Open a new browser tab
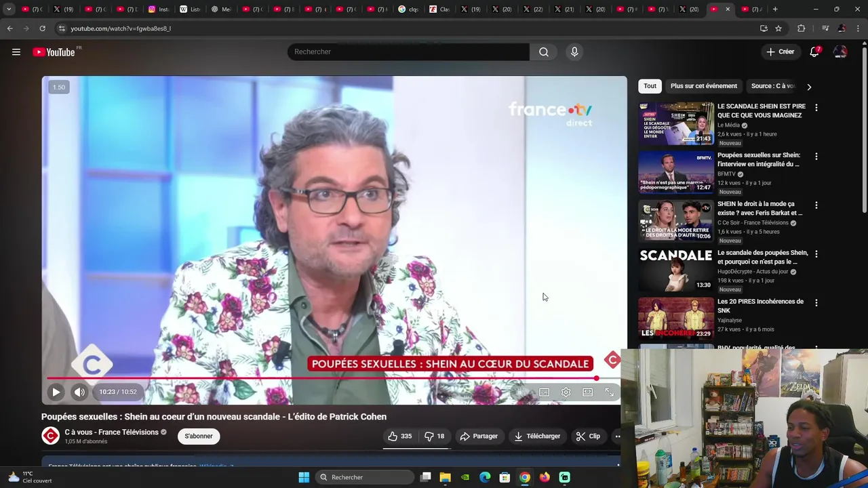 775,9
